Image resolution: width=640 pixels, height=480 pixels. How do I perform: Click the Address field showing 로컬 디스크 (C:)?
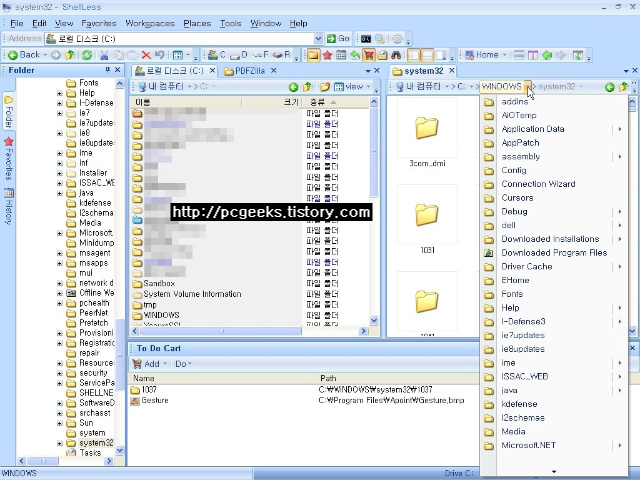pyautogui.click(x=180, y=39)
